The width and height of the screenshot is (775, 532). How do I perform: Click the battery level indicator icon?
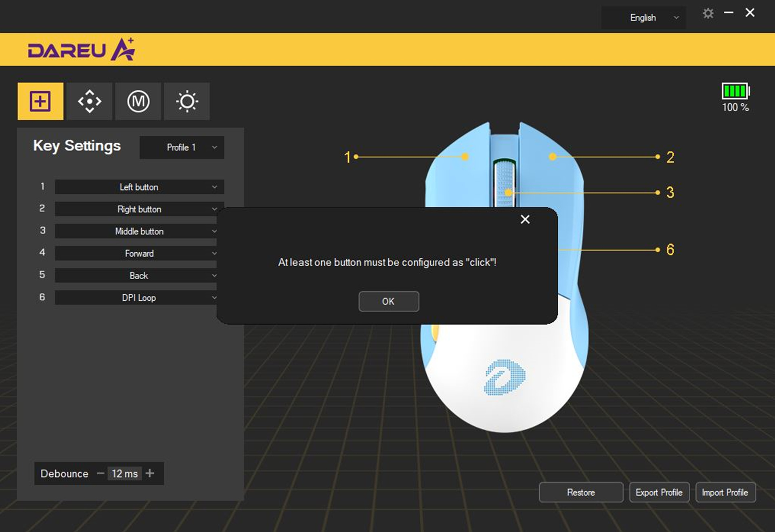click(735, 91)
